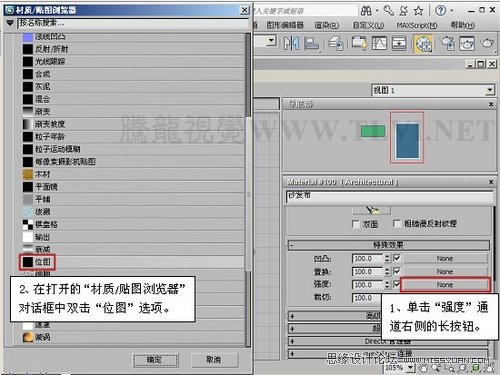Screen dimensions: 500x375
Task: Open the main toolbar selection dropdown arrow
Action: (272, 41)
